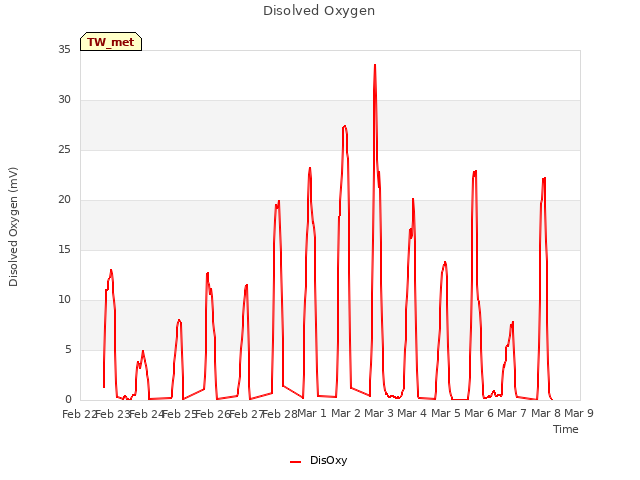Click the Mar 9 x-axis tick label
Image resolution: width=640 pixels, height=480 pixels.
pos(578,413)
